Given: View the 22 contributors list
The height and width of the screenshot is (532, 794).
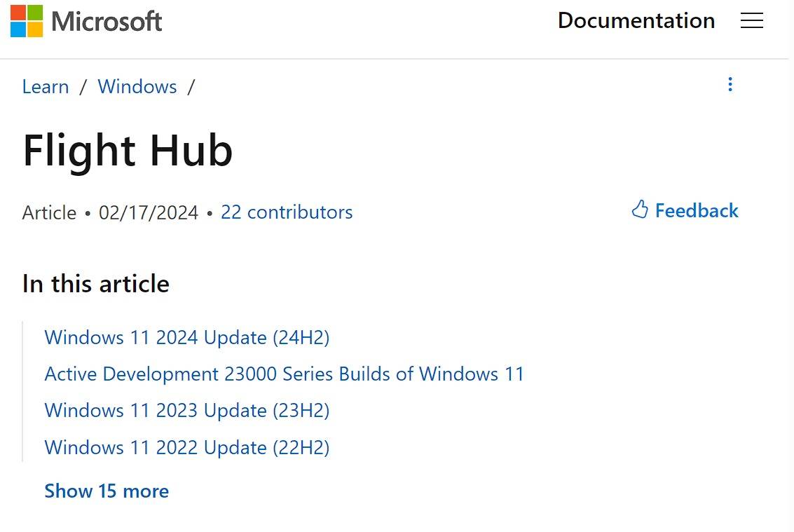Looking at the screenshot, I should (x=287, y=212).
